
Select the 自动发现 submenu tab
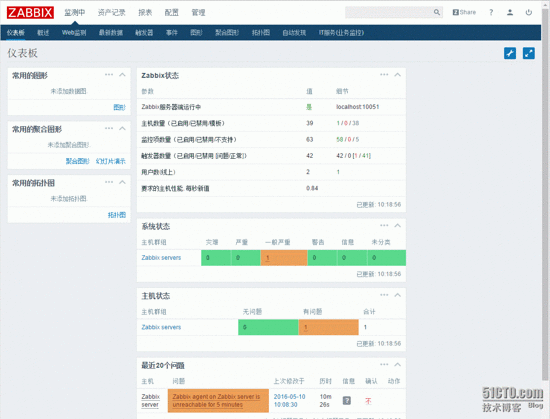tap(294, 33)
